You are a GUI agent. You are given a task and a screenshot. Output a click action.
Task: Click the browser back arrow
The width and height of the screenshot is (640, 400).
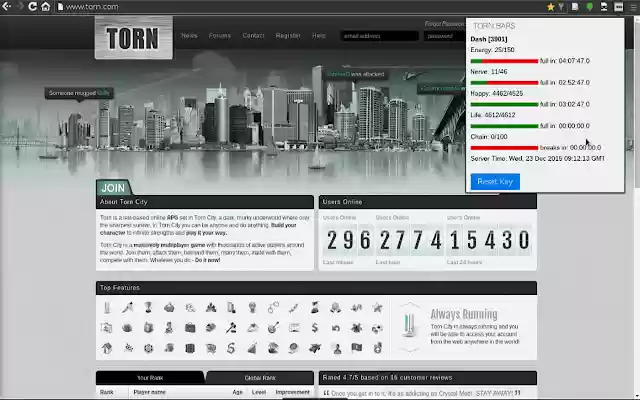click(x=7, y=7)
